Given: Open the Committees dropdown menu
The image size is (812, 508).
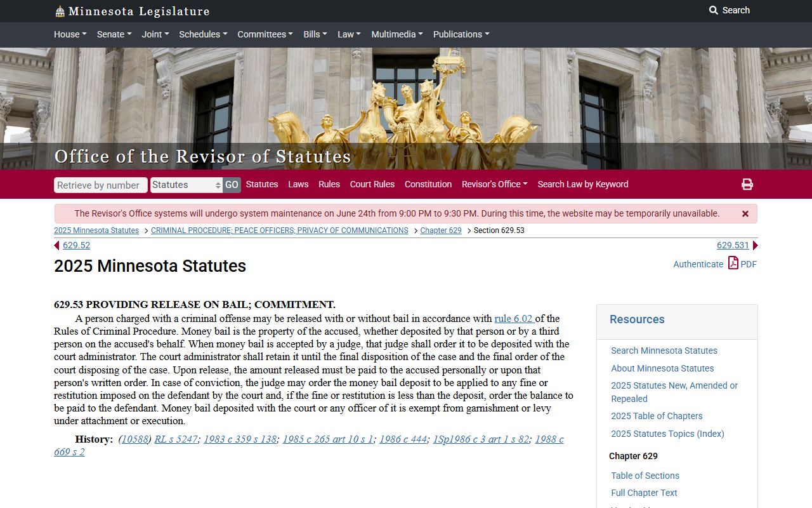Looking at the screenshot, I should pos(265,34).
